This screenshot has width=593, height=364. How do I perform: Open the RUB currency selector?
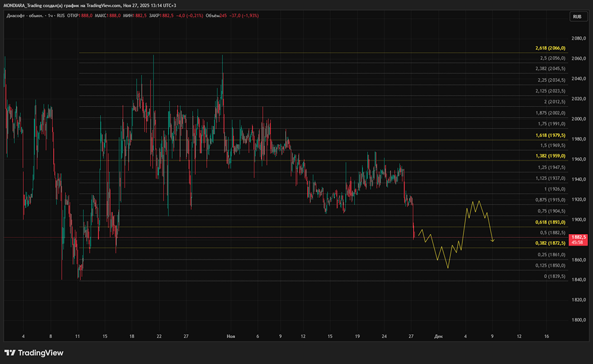coord(576,17)
